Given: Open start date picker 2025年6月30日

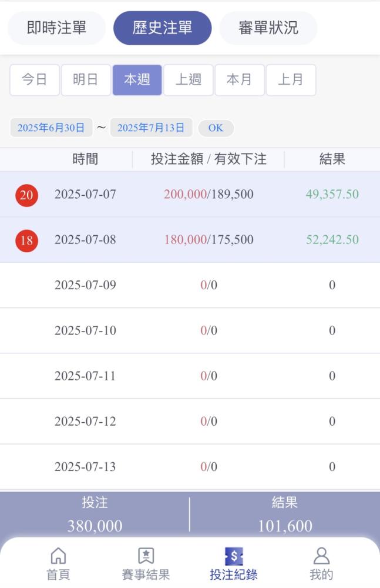Looking at the screenshot, I should (x=51, y=128).
